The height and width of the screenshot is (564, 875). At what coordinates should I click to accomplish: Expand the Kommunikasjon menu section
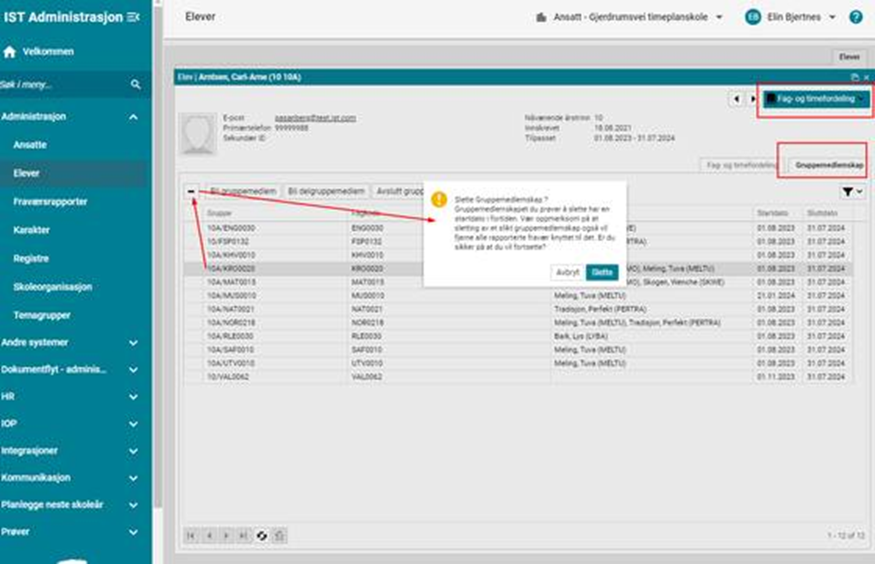tap(134, 478)
